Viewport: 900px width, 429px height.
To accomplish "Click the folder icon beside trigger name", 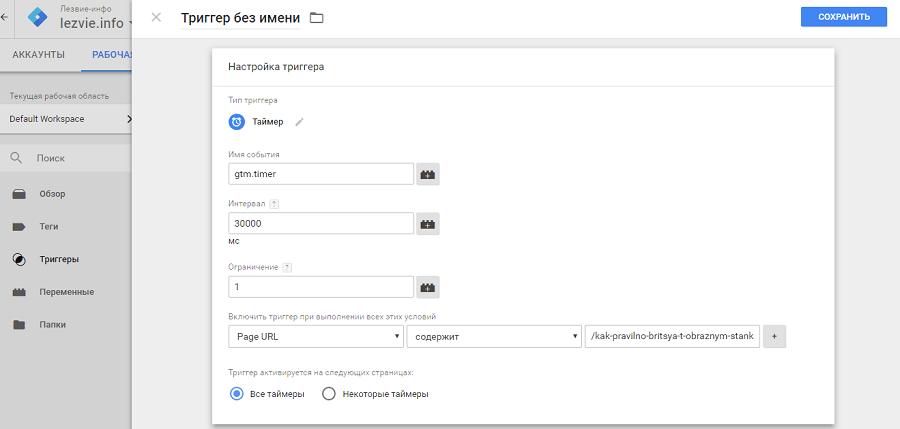I will (x=317, y=18).
